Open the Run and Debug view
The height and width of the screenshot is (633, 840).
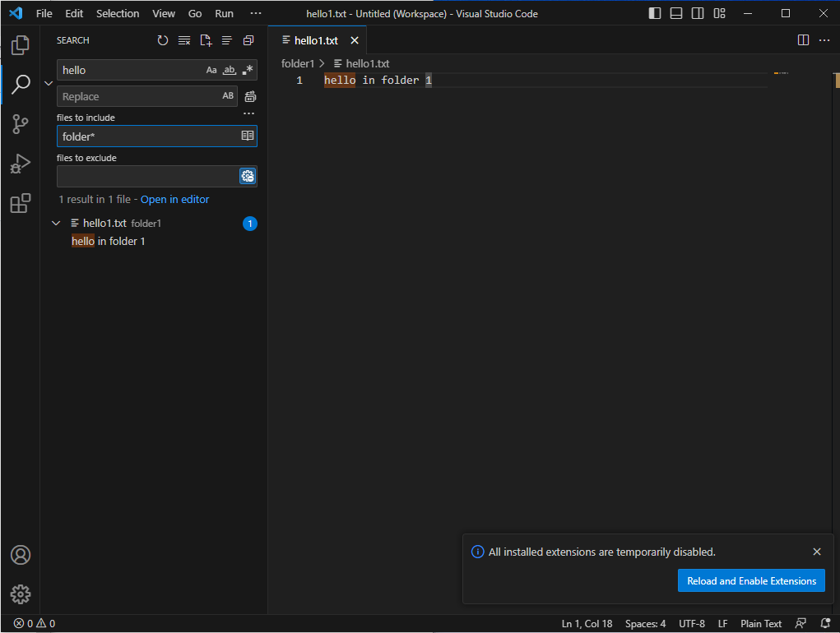pos(20,164)
